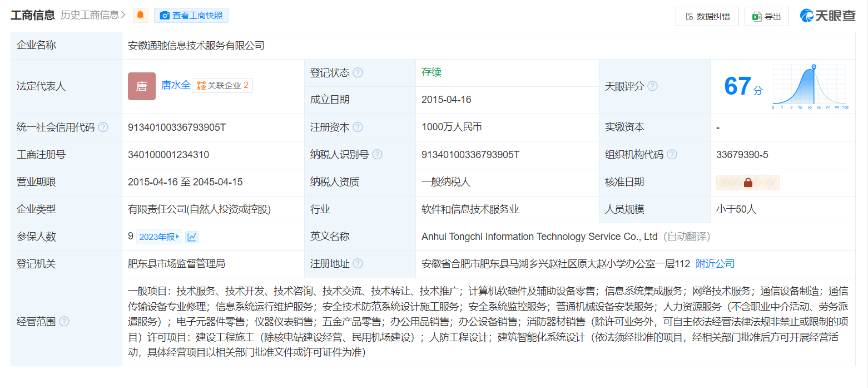Select 小于50人 staff size value
Screen dimensions: 868x388
[x=736, y=209]
